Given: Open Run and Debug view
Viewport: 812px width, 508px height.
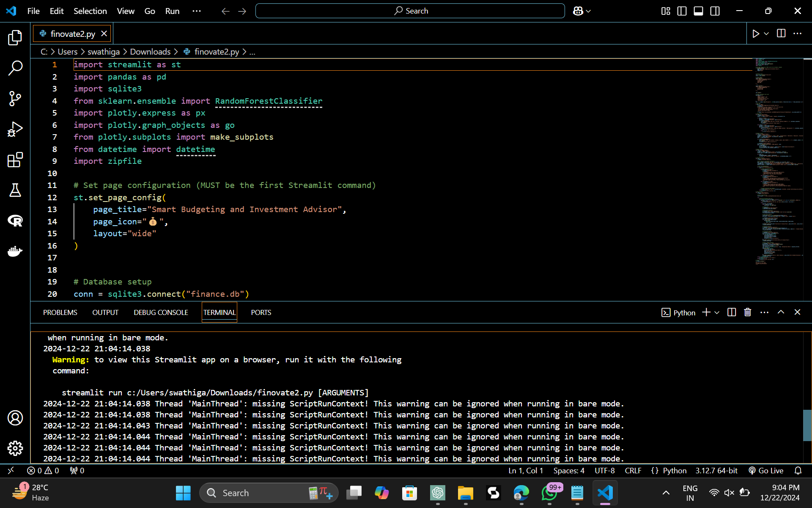Looking at the screenshot, I should [x=15, y=129].
